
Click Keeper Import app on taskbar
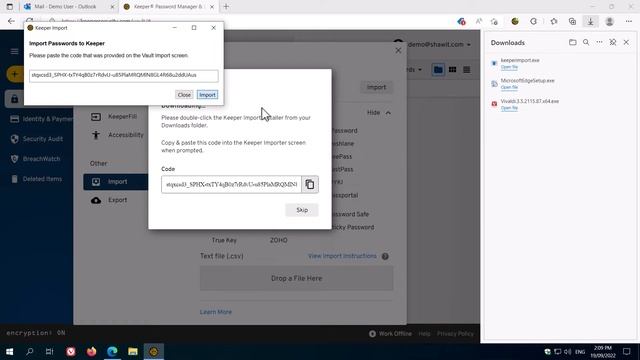pos(153,351)
